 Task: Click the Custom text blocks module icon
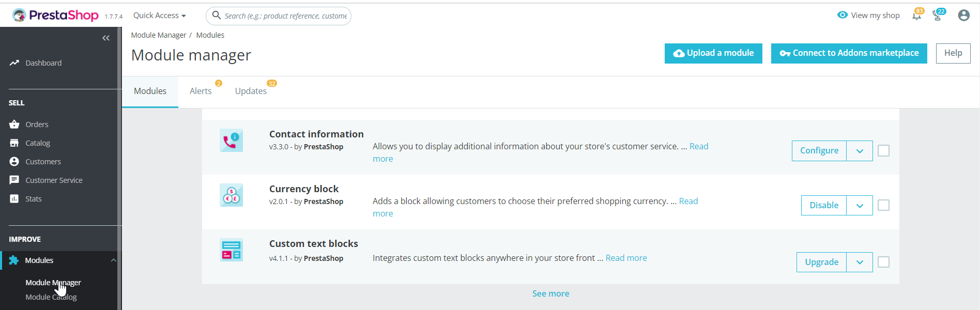click(x=231, y=250)
